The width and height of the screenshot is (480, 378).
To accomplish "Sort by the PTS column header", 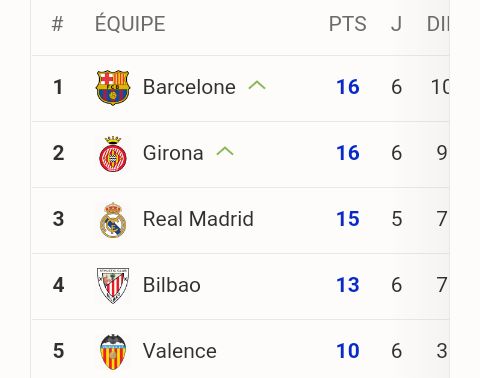I will (348, 24).
